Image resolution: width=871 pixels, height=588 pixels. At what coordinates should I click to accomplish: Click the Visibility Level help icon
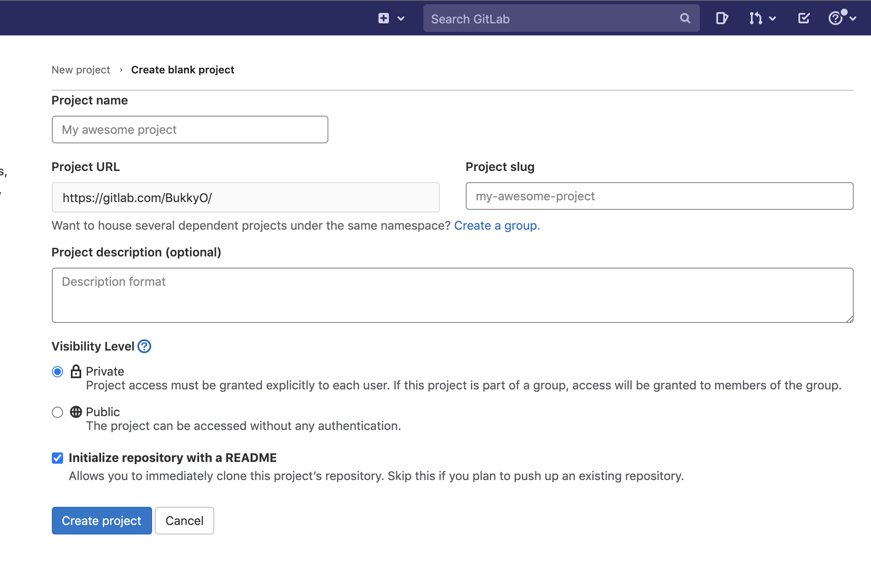[144, 346]
